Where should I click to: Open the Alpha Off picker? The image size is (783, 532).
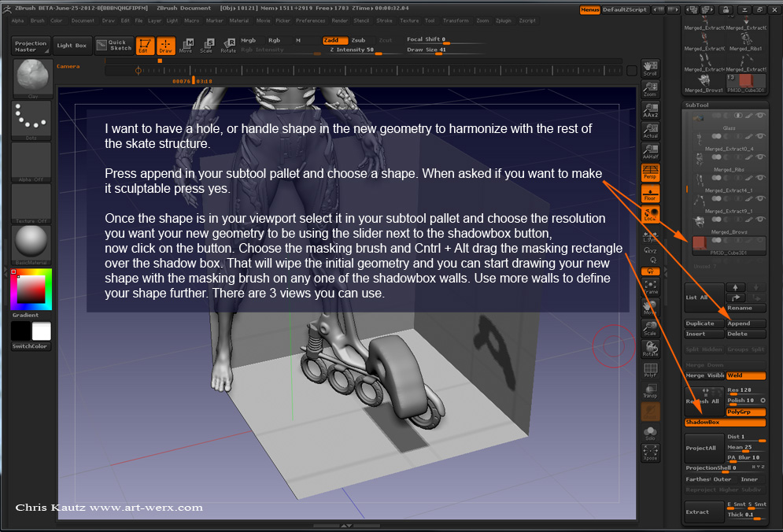(32, 162)
